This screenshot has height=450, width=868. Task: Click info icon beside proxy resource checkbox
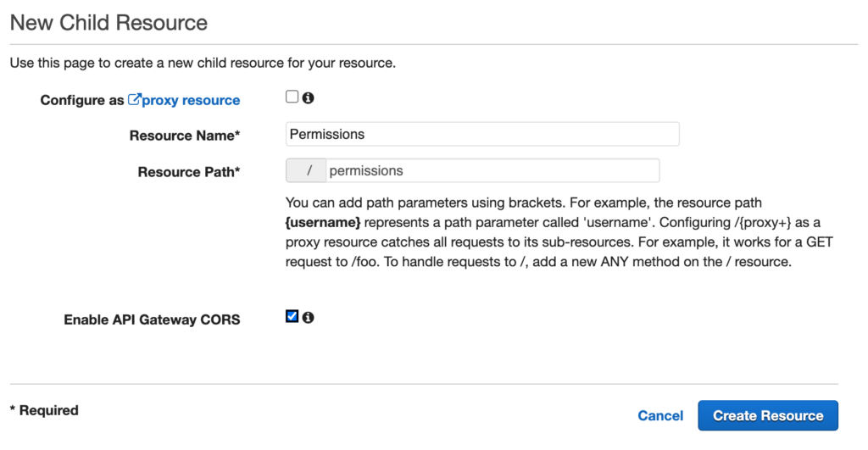tap(309, 98)
